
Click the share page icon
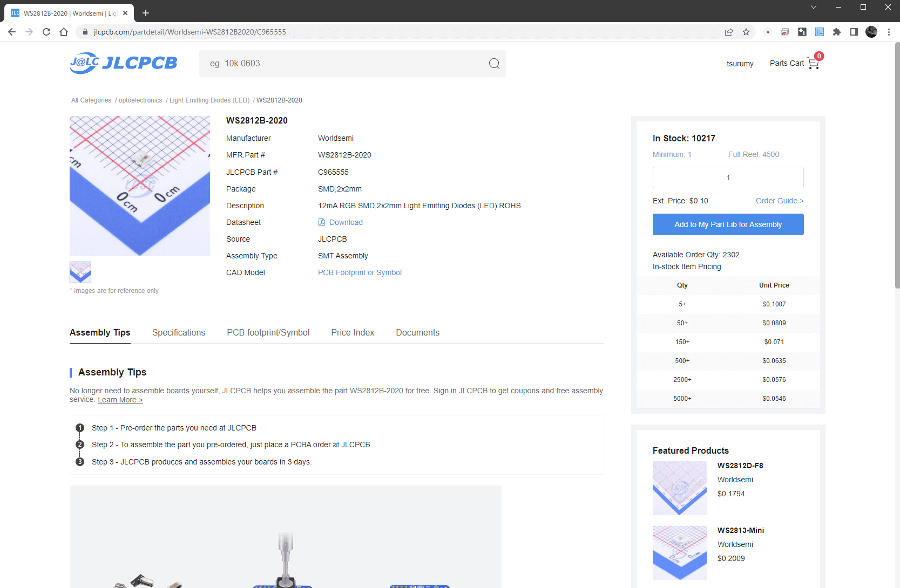(x=729, y=32)
